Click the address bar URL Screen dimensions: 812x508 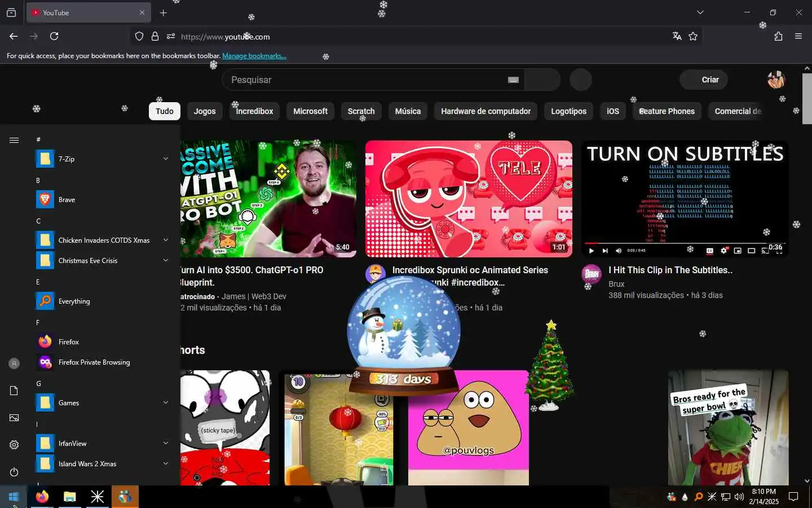click(226, 37)
